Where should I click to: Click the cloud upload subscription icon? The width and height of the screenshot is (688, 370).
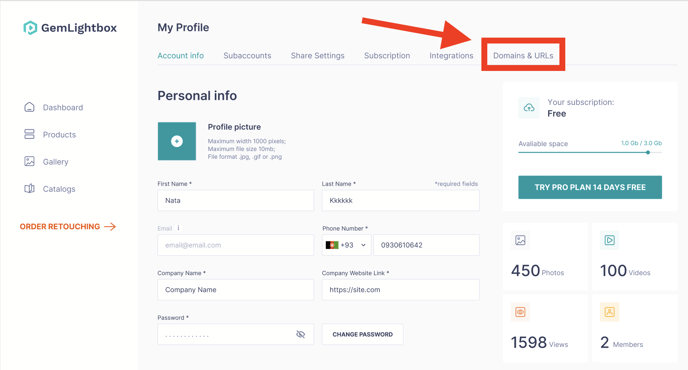[529, 108]
